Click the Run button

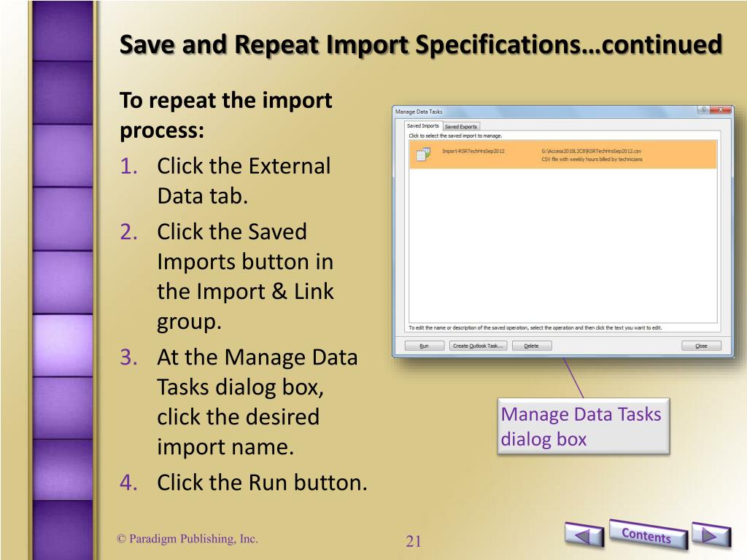click(424, 346)
